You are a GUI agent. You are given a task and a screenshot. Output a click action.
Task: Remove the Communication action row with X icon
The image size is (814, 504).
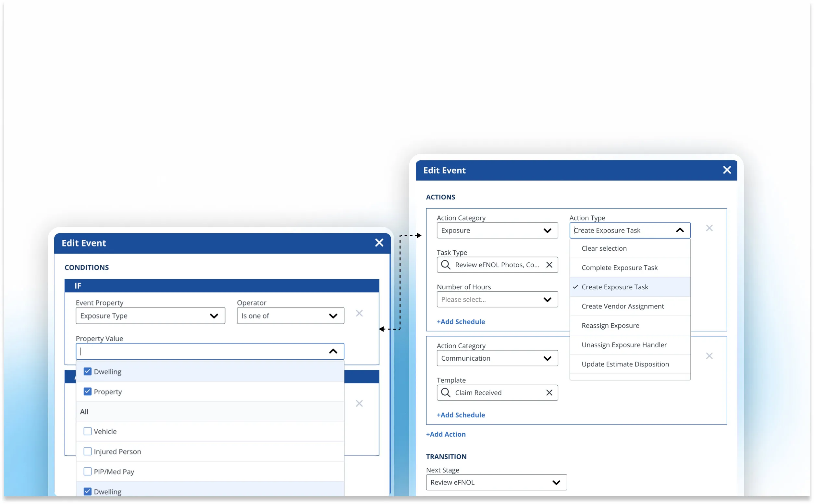[709, 356]
